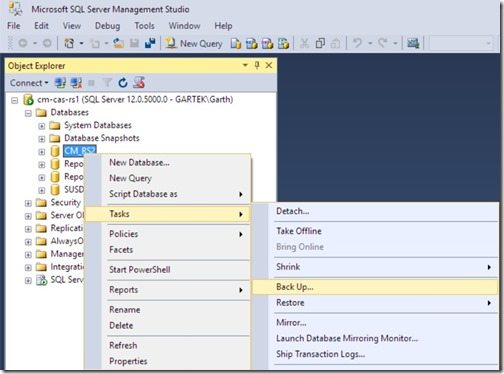Click Disconnect icon in Object Explorer
Screen dimensions: 504x374
(76, 83)
